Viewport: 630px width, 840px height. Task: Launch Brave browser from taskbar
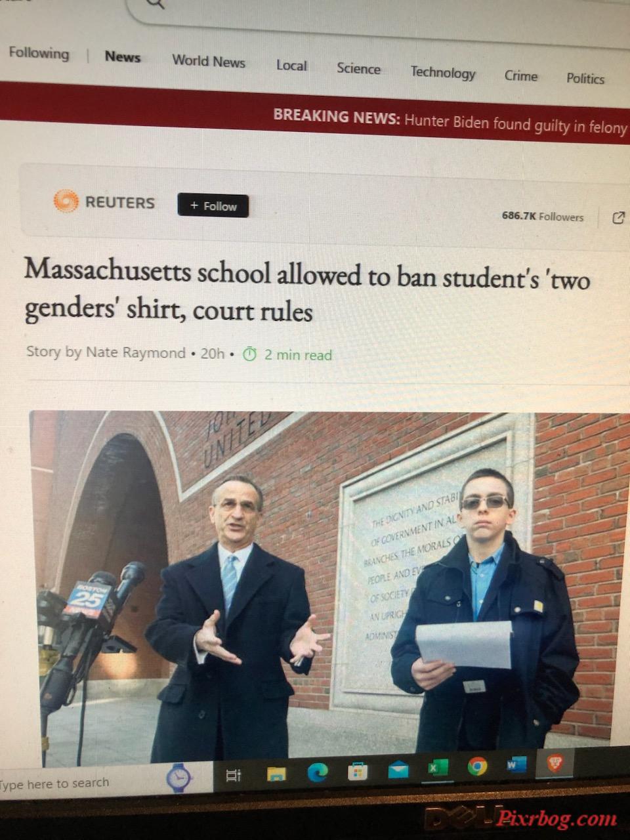(x=555, y=763)
